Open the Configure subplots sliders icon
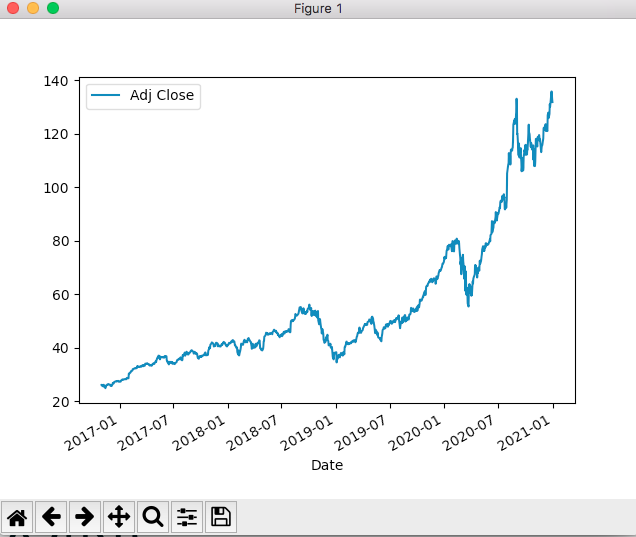The width and height of the screenshot is (636, 537). pos(187,517)
